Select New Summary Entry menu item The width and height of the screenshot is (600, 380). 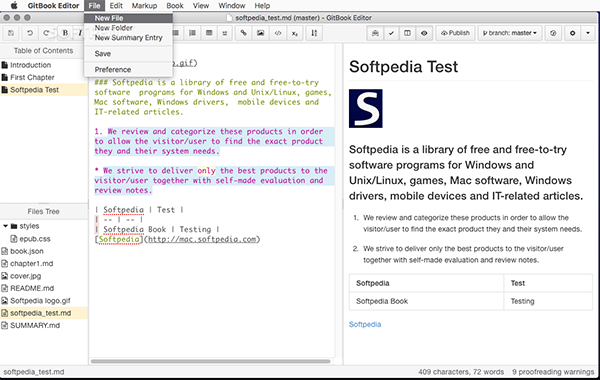point(128,38)
